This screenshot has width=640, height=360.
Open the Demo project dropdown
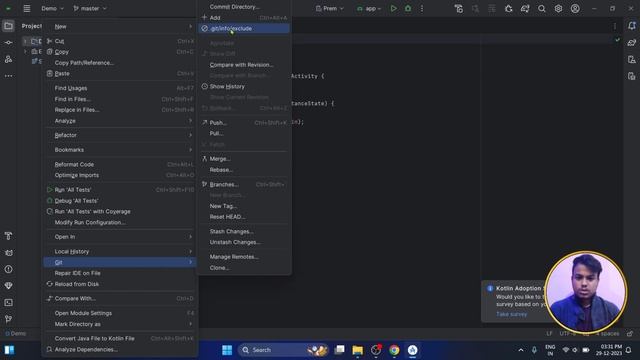pyautogui.click(x=52, y=8)
